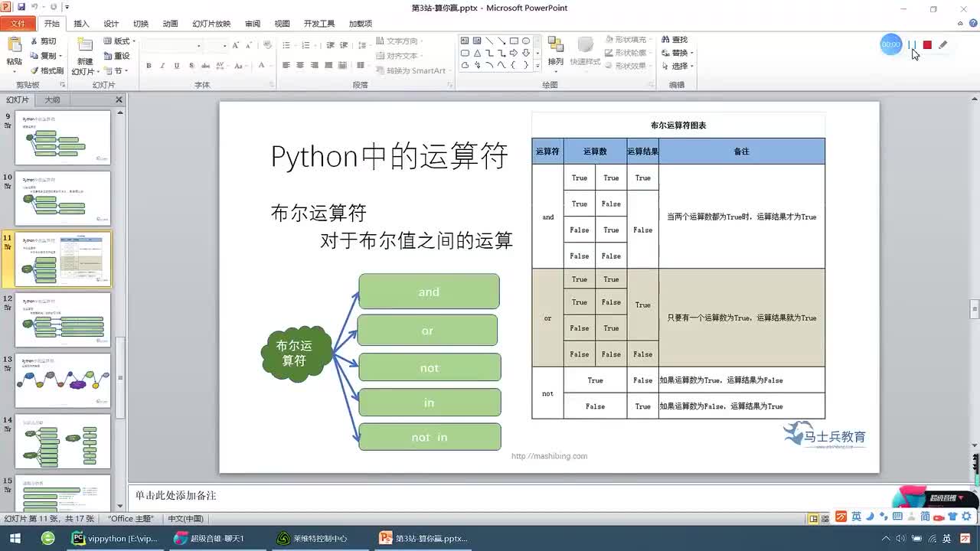This screenshot has height=551, width=980.
Task: Select slide 12 thumbnail
Action: tap(63, 320)
